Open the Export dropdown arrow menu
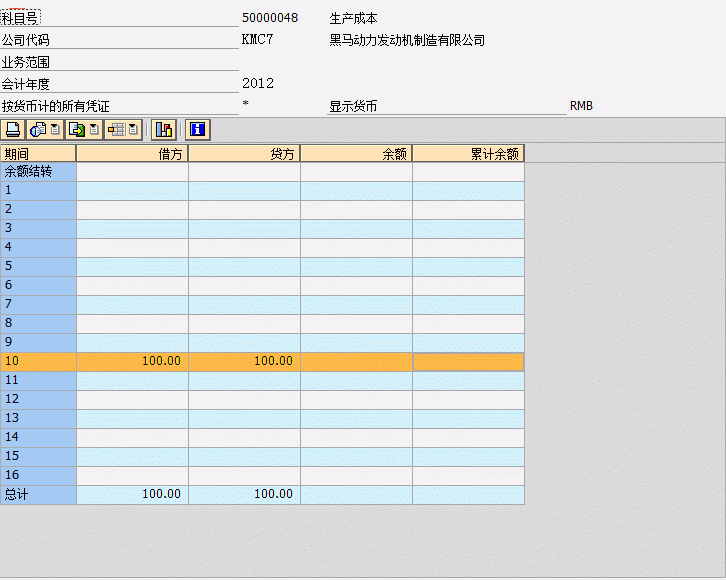 [94, 130]
